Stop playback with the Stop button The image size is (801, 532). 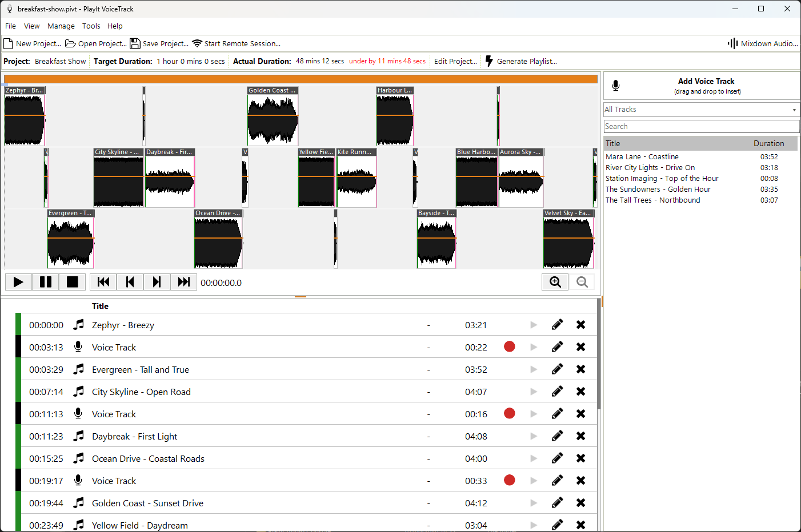coord(73,282)
